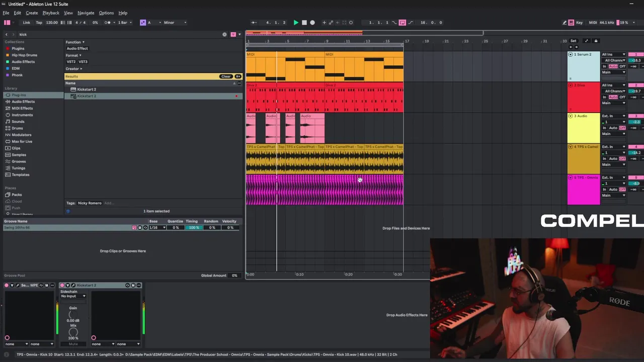Click the 120.00 tempo field
This screenshot has height=362, width=644.
(52, 23)
